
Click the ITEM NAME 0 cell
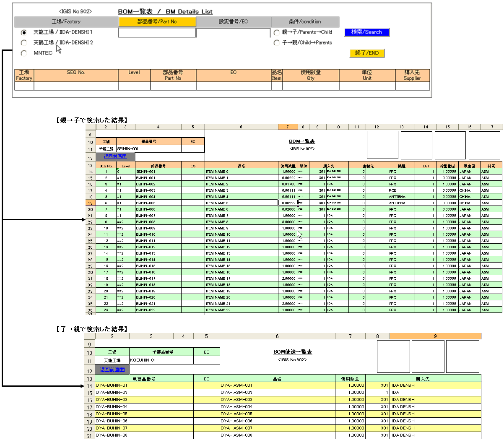tap(242, 172)
